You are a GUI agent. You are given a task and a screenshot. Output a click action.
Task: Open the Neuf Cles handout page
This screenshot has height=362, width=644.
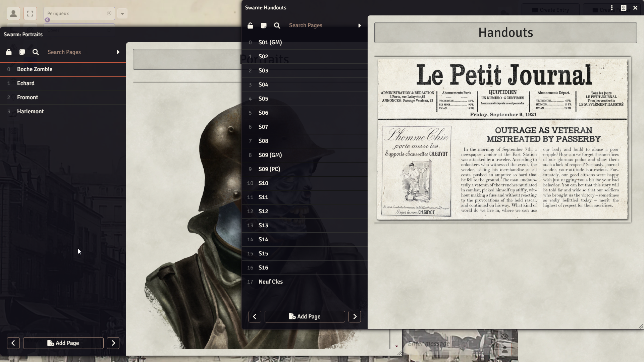point(305,282)
